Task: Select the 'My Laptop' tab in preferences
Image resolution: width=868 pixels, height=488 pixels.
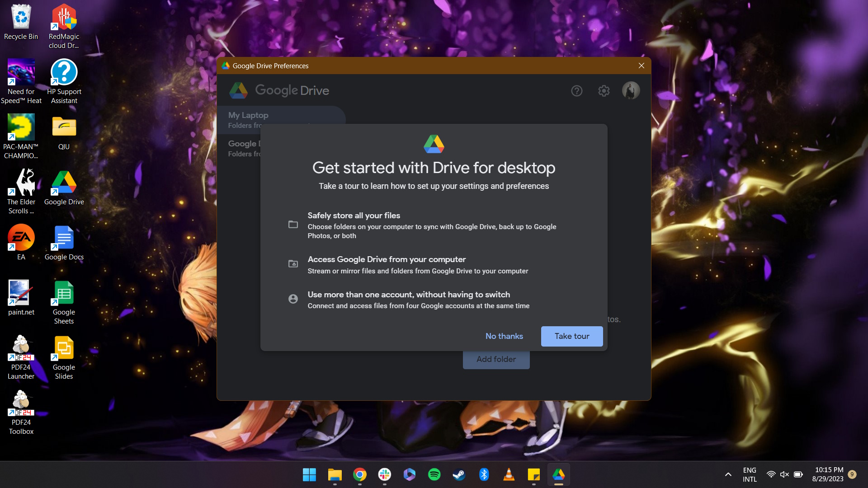Action: [247, 119]
